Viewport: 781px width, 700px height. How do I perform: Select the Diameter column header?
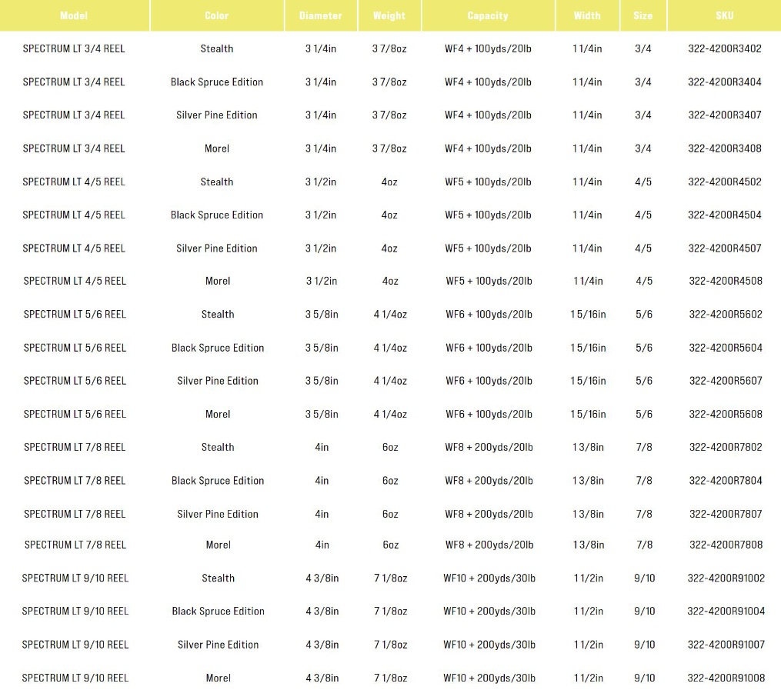pos(321,15)
